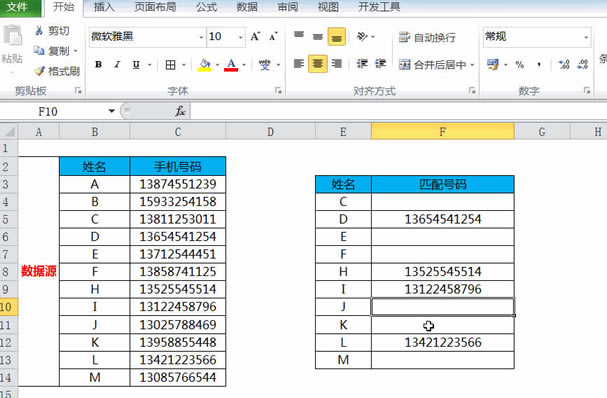
Task: Select row 10 header
Action: tap(9, 307)
